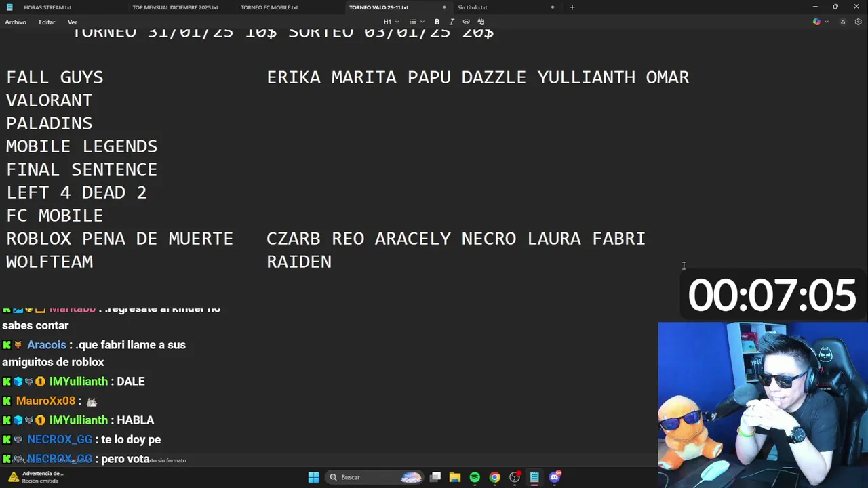Image resolution: width=868 pixels, height=488 pixels.
Task: Click ROBLOX PENA DE MUERTE text
Action: (120, 239)
